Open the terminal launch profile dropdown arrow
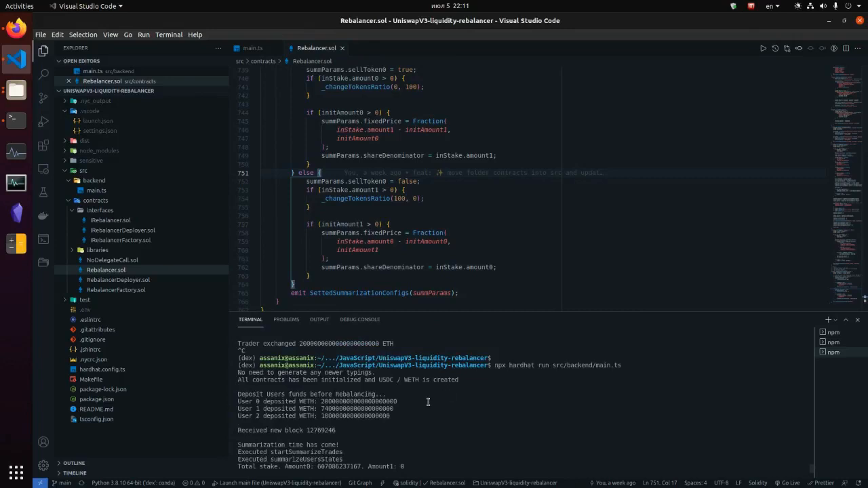 836,319
